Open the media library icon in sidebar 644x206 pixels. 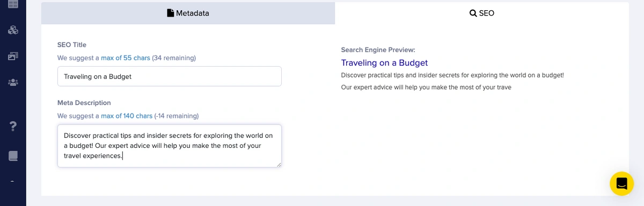(x=13, y=56)
